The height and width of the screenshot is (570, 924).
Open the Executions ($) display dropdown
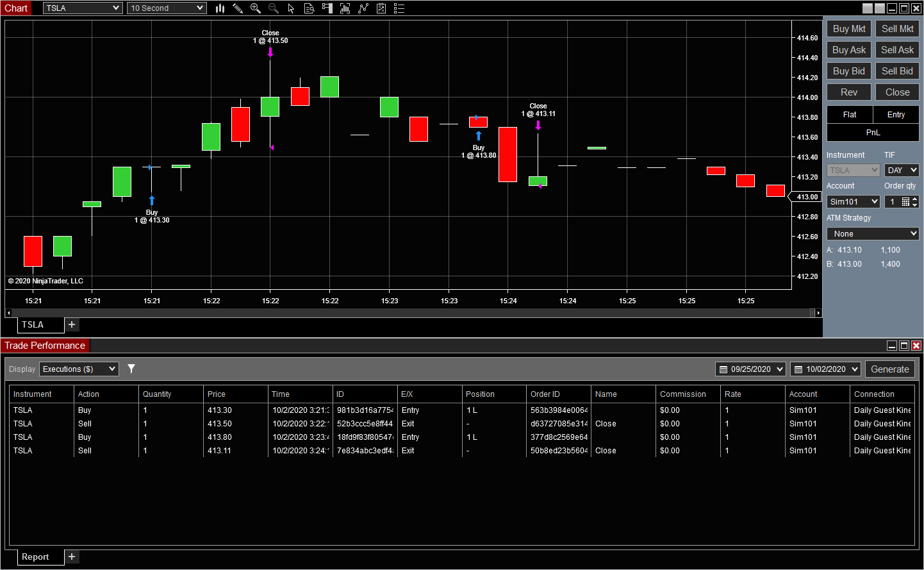pos(78,369)
